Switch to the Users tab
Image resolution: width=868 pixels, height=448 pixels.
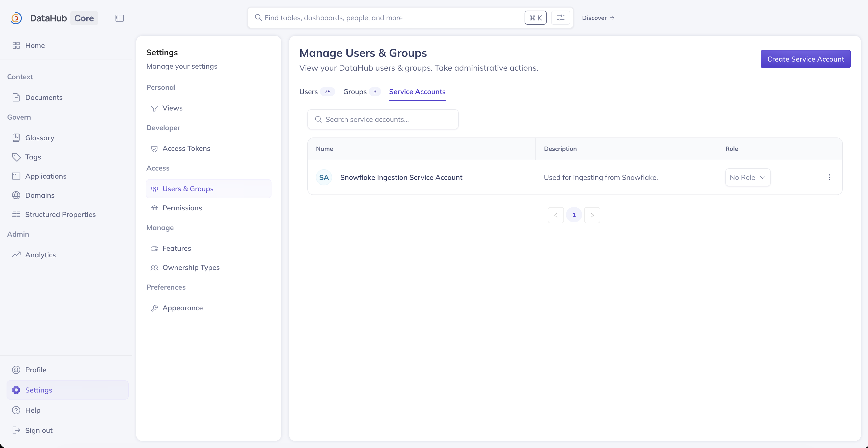coord(308,92)
